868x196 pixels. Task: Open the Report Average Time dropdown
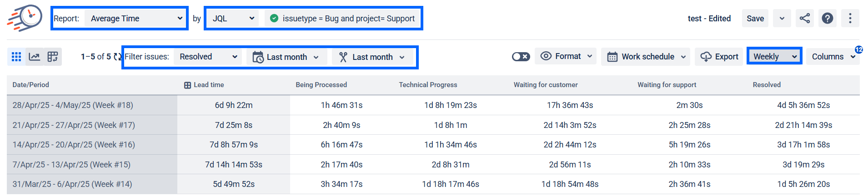click(x=135, y=19)
